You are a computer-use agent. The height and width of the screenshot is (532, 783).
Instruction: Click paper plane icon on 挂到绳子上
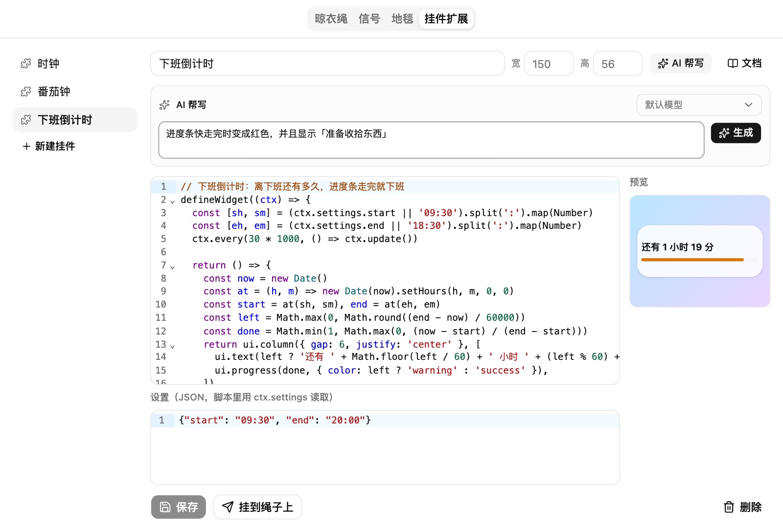[228, 507]
